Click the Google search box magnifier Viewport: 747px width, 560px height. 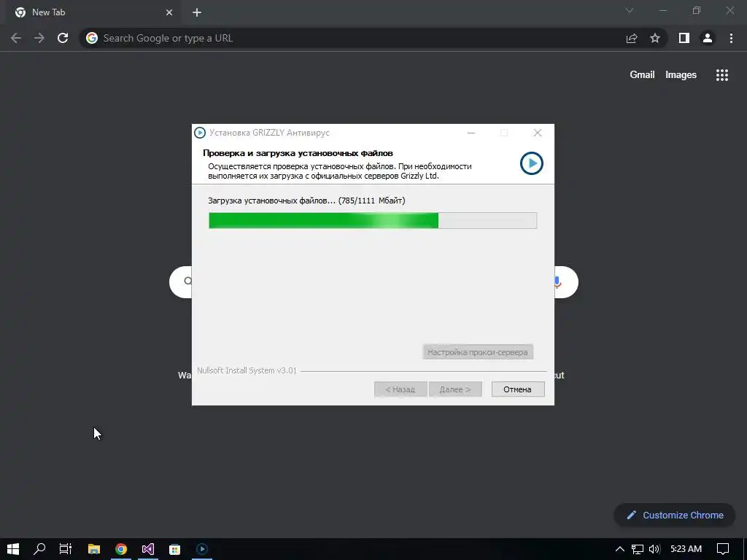187,281
